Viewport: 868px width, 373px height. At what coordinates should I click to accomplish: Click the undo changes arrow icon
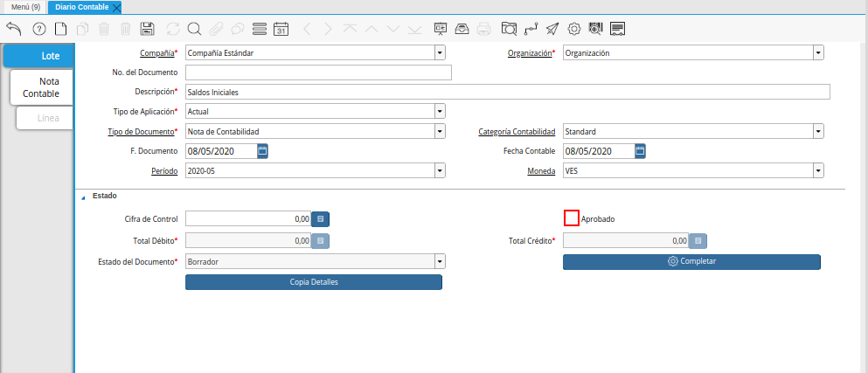pyautogui.click(x=14, y=29)
